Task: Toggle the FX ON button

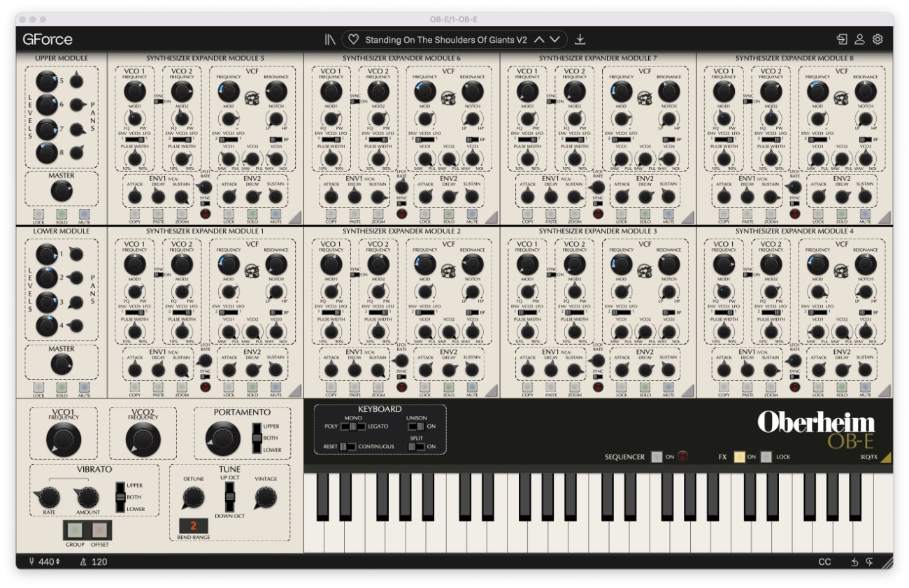Action: point(739,457)
